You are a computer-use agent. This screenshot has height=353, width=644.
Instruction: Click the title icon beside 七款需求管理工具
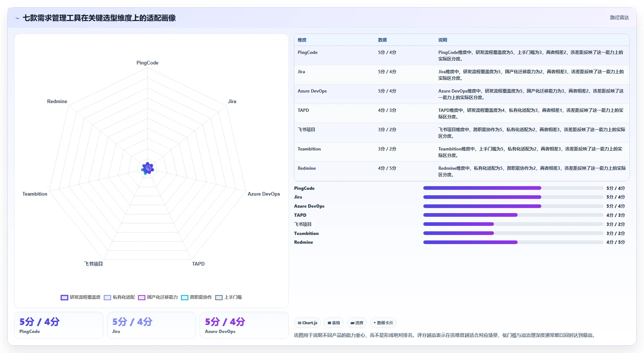pos(17,18)
